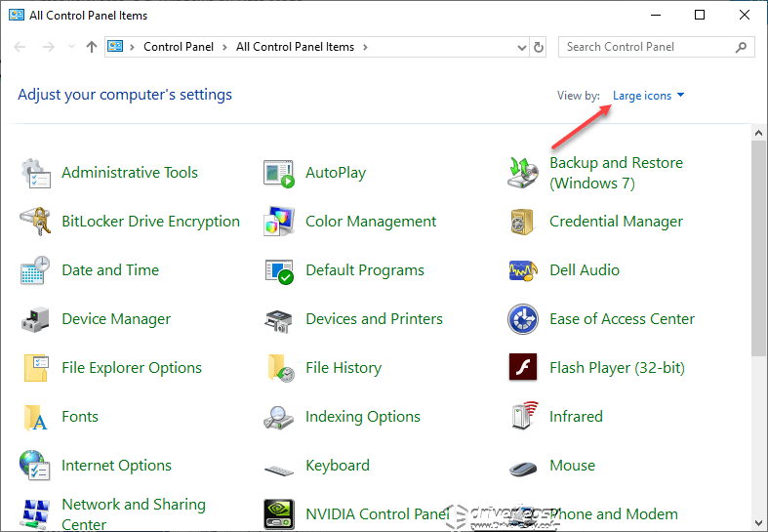Click the scrollbar up arrow
The width and height of the screenshot is (768, 532).
758,133
